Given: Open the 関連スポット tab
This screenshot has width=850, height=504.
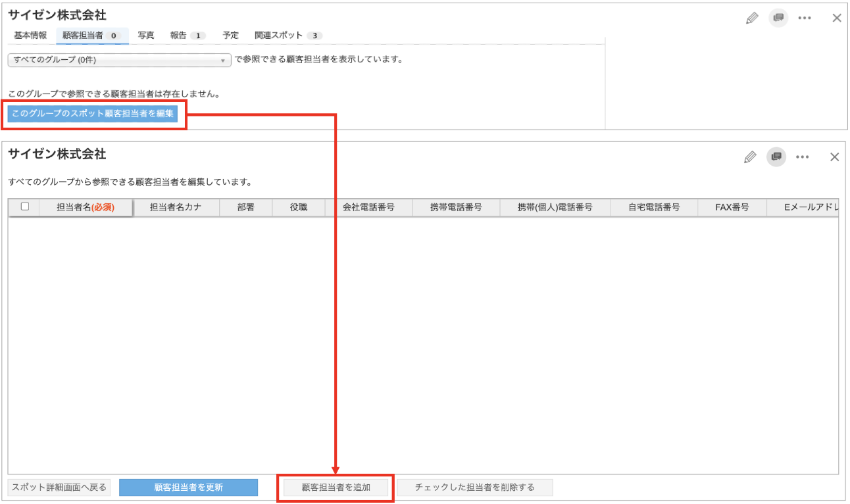Looking at the screenshot, I should (x=289, y=36).
